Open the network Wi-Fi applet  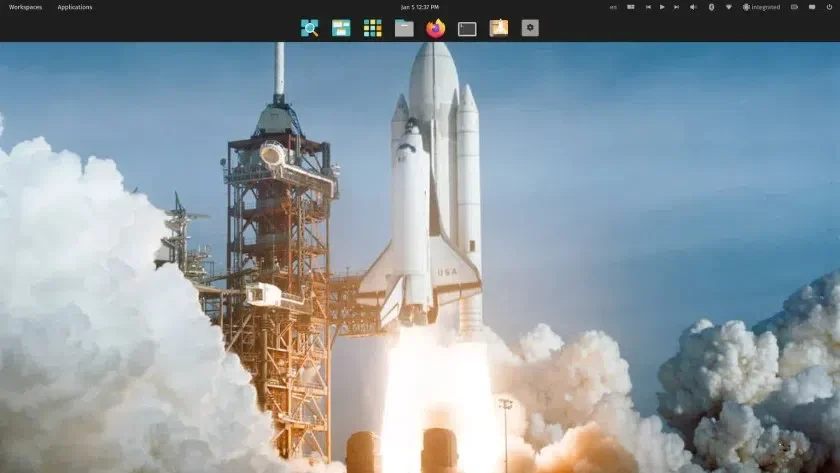(x=729, y=7)
